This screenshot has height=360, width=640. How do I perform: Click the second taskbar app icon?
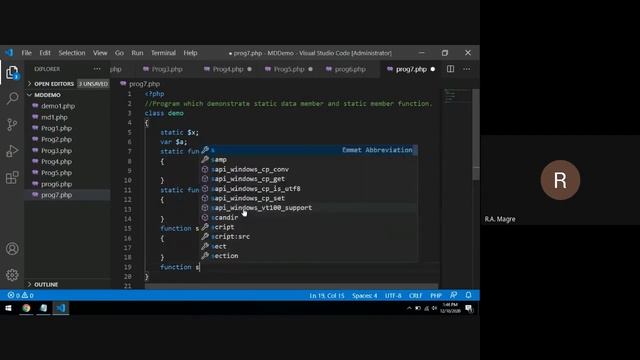[x=43, y=308]
